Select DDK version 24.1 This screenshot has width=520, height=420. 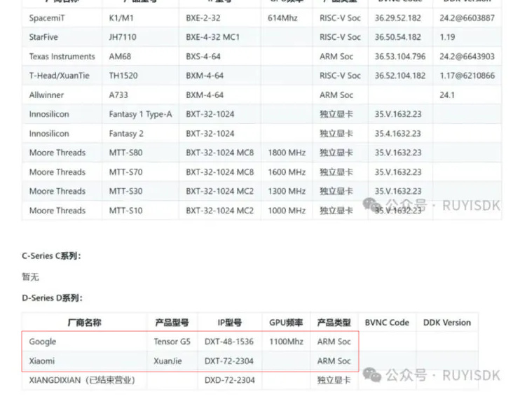pos(447,95)
